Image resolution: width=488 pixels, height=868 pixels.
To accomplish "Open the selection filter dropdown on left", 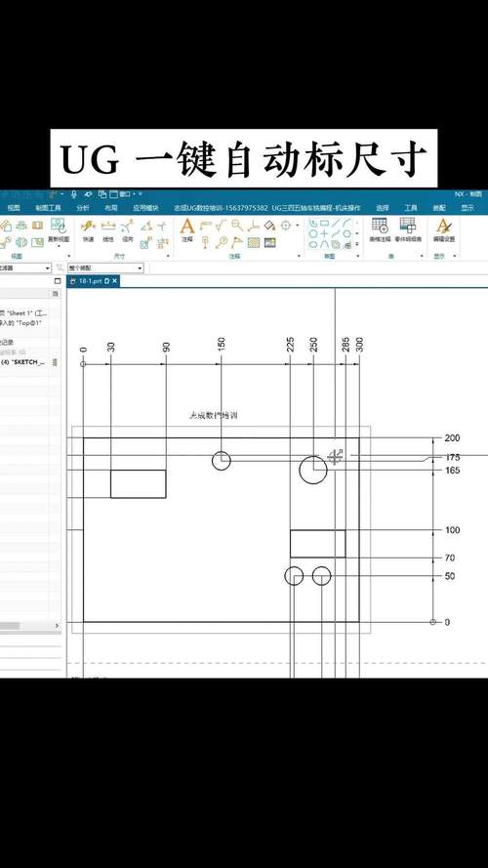I will tap(25, 268).
